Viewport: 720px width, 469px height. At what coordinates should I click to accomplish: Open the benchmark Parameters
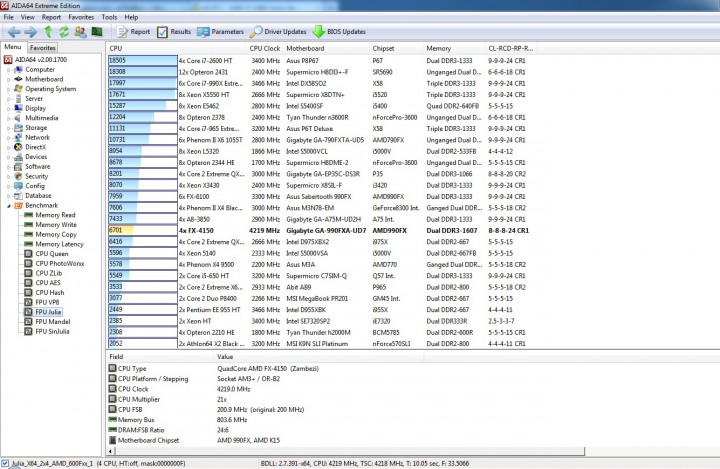220,32
